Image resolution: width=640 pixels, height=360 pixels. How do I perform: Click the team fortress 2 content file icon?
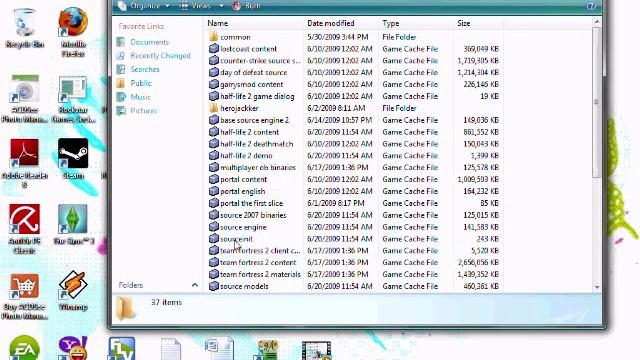[213, 262]
